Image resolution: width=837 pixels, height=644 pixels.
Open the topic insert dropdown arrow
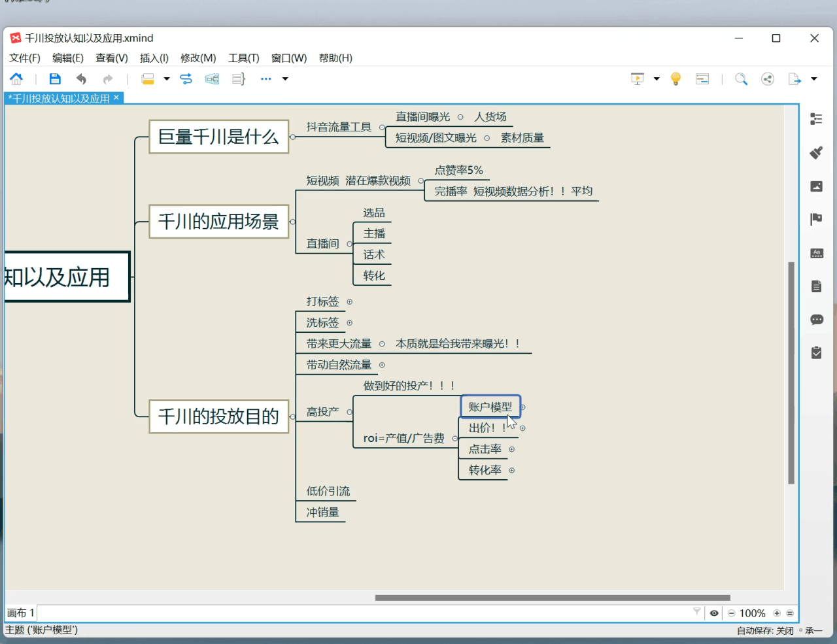[x=167, y=79]
